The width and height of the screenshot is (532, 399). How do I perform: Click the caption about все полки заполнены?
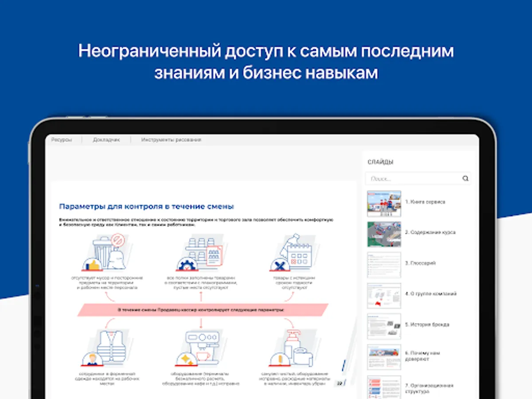pos(201,282)
